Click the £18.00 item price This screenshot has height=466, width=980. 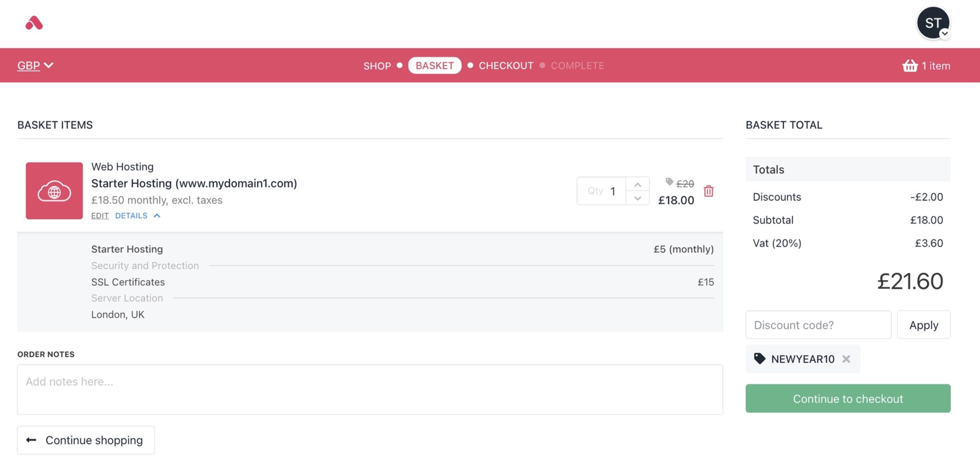pyautogui.click(x=676, y=200)
